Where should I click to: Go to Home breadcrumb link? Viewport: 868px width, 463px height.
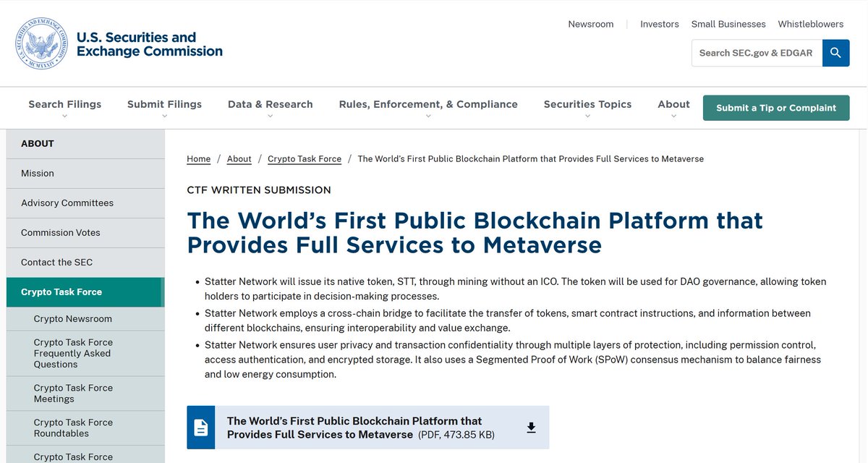tap(199, 158)
